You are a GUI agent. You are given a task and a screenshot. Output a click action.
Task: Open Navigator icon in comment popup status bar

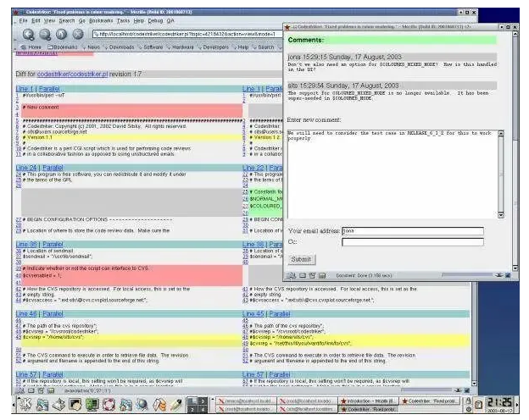click(292, 276)
